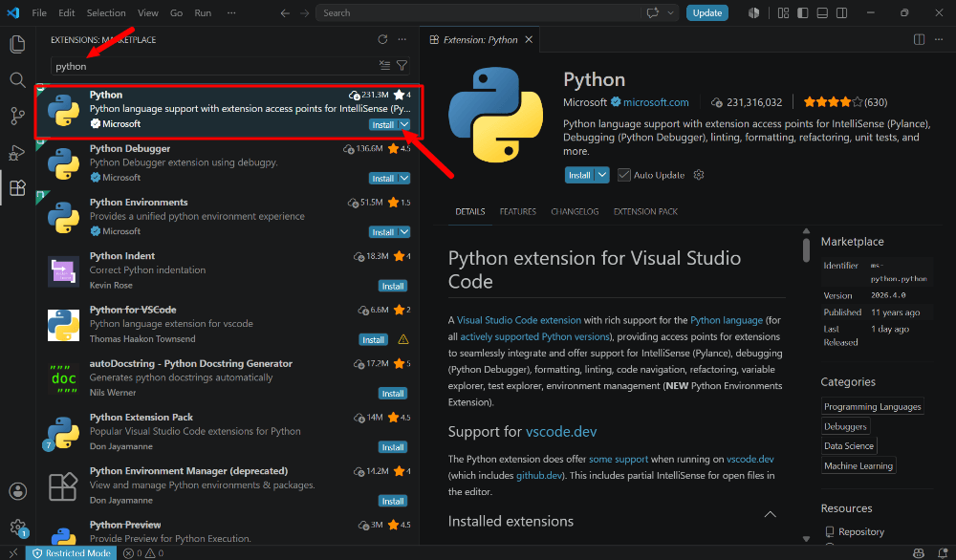Open the Run menu
This screenshot has width=956, height=560.
tap(203, 12)
